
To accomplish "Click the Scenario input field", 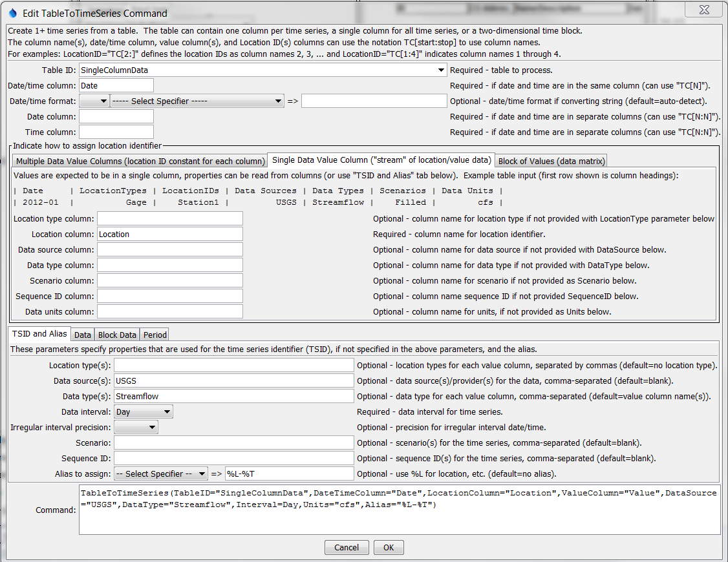I will tap(234, 443).
